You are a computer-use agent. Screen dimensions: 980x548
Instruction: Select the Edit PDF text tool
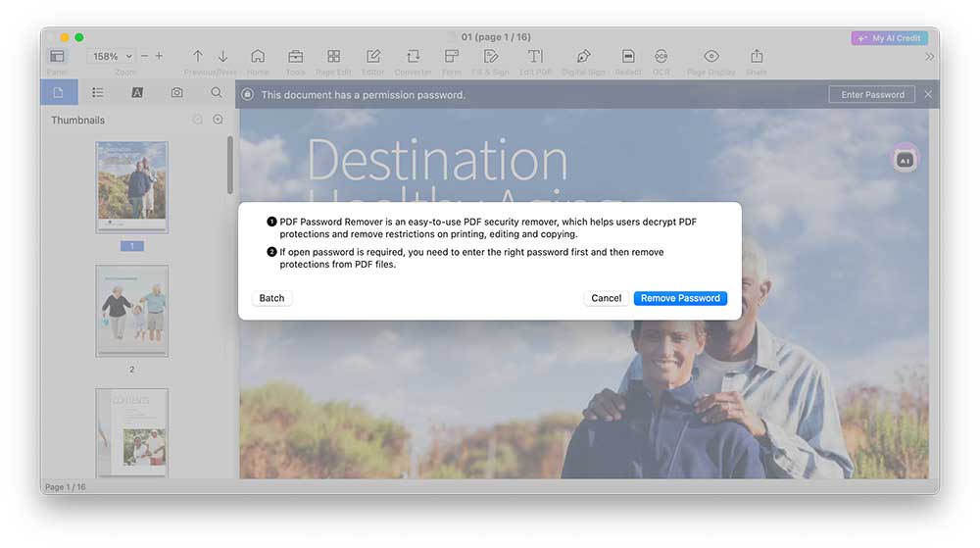tap(535, 56)
